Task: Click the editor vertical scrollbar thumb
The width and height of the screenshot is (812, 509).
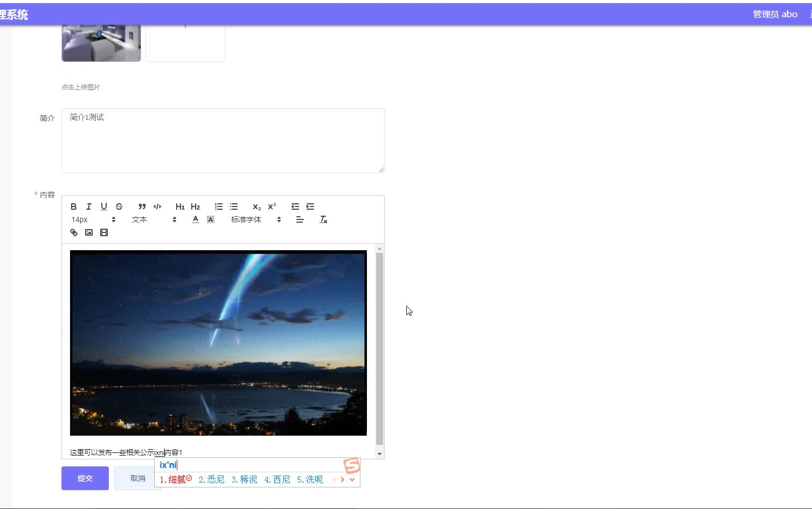Action: tap(379, 348)
